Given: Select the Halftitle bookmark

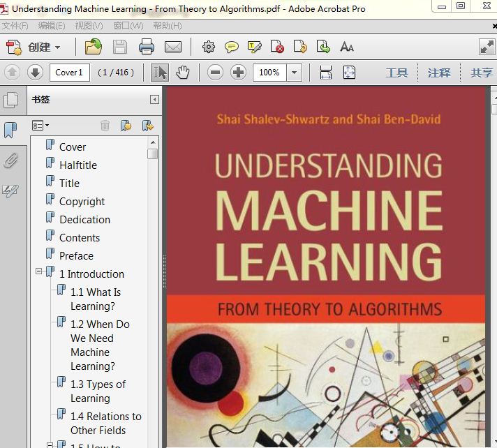Looking at the screenshot, I should (x=78, y=165).
